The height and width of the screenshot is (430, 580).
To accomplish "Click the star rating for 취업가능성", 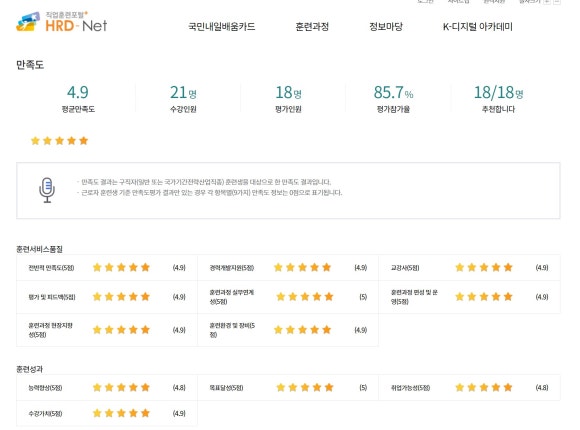I will (484, 387).
